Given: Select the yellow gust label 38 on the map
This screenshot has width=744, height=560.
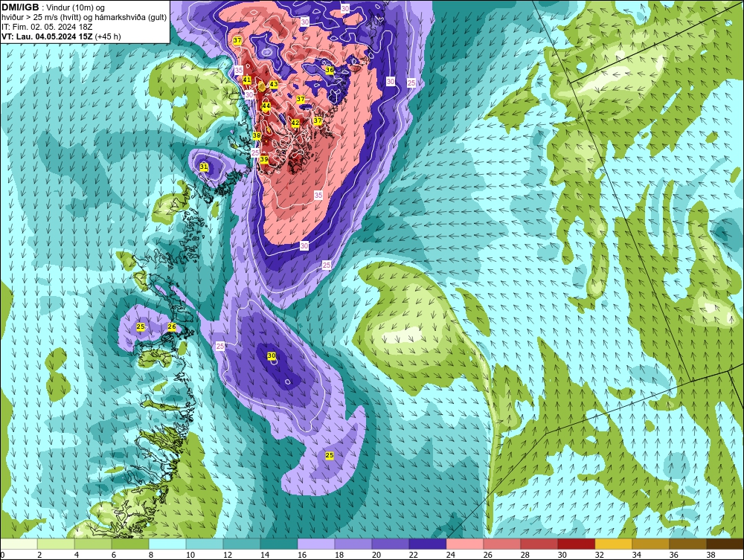Looking at the screenshot, I should coord(256,135).
